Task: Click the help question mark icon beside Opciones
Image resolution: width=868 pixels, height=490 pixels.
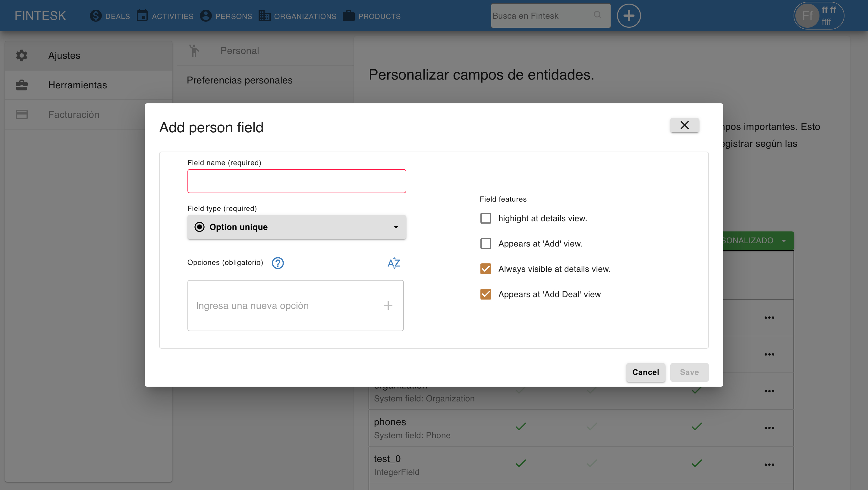Action: [x=278, y=263]
